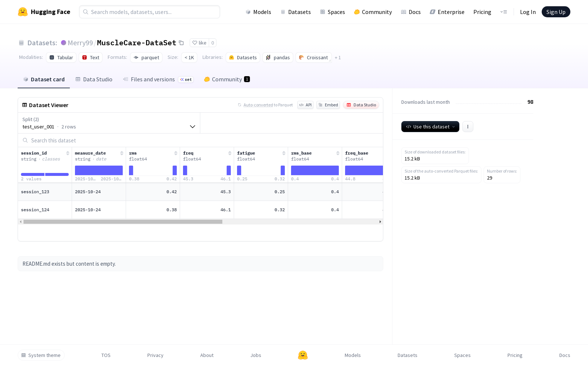The height and width of the screenshot is (368, 588).
Task: Open the Use this dataset dropdown
Action: [430, 127]
